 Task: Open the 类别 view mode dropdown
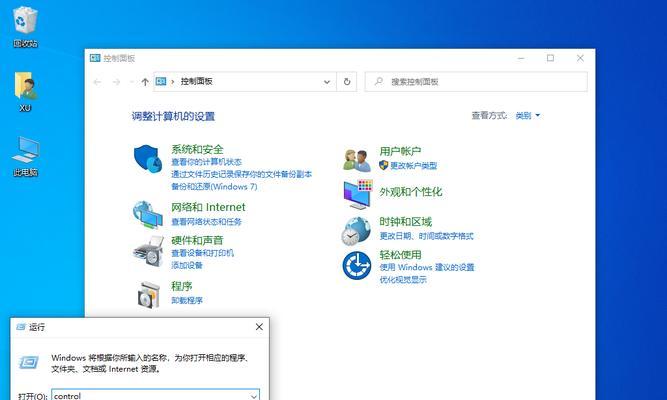pyautogui.click(x=527, y=115)
